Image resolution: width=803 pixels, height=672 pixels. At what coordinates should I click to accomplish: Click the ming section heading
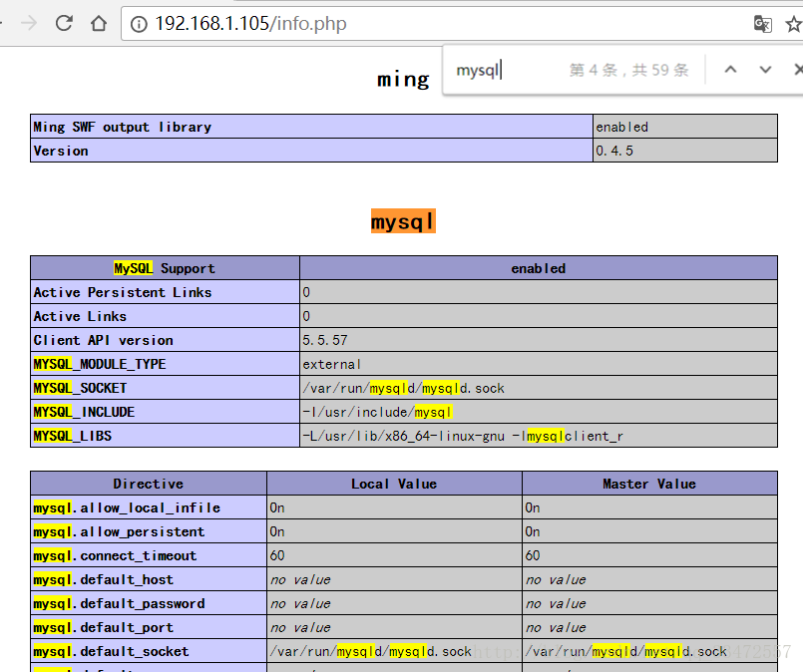[403, 80]
